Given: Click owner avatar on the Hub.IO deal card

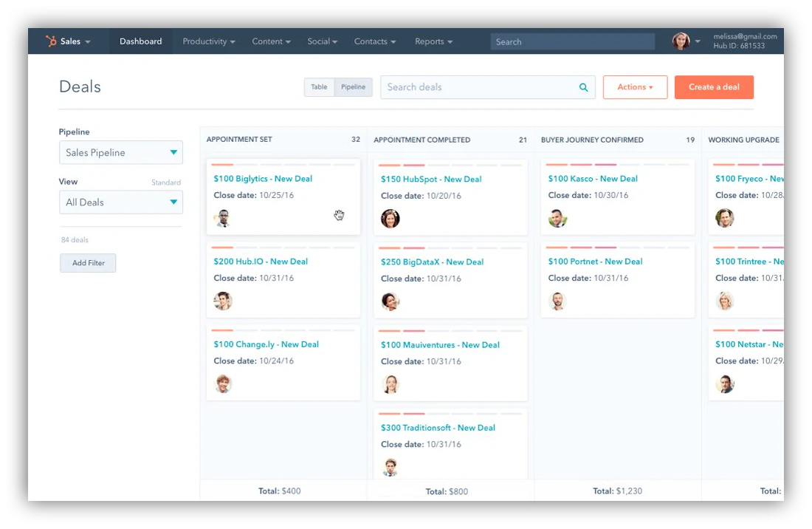Looking at the screenshot, I should [x=223, y=301].
